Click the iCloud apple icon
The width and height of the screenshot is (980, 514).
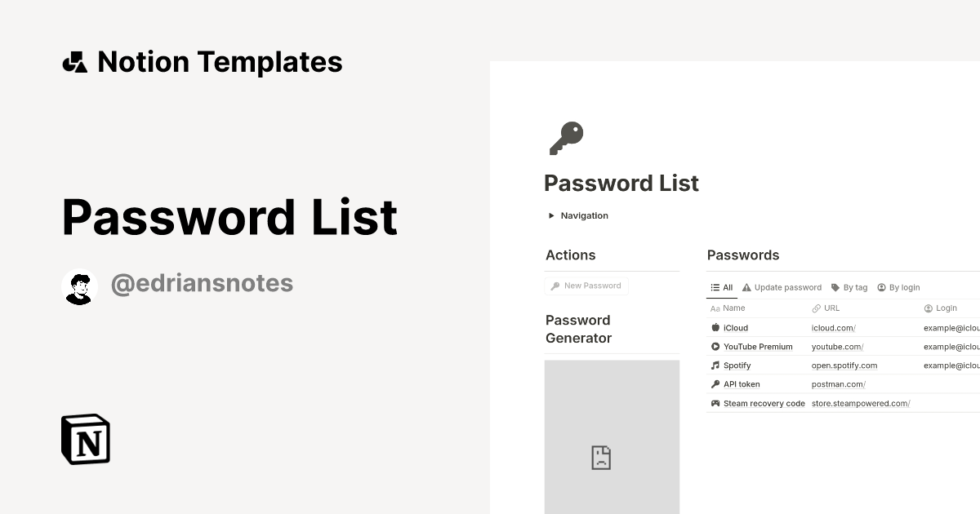(x=715, y=328)
